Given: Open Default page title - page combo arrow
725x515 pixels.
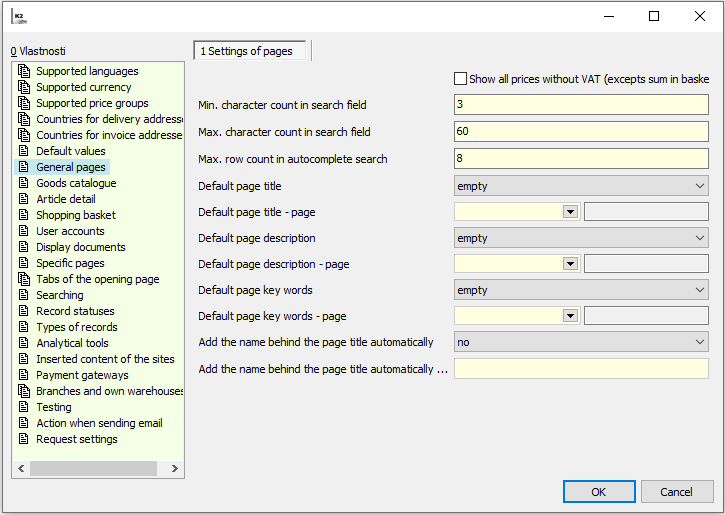Looking at the screenshot, I should [x=570, y=211].
